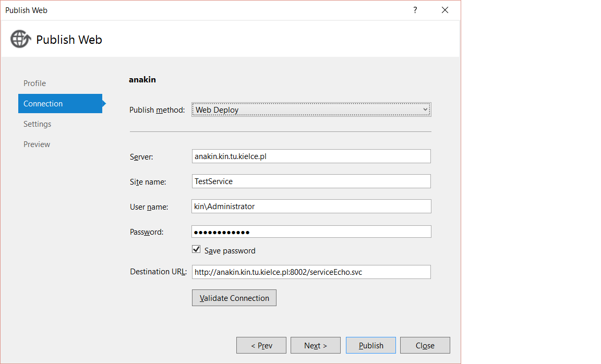
Task: Go back with the Prev button
Action: point(261,345)
